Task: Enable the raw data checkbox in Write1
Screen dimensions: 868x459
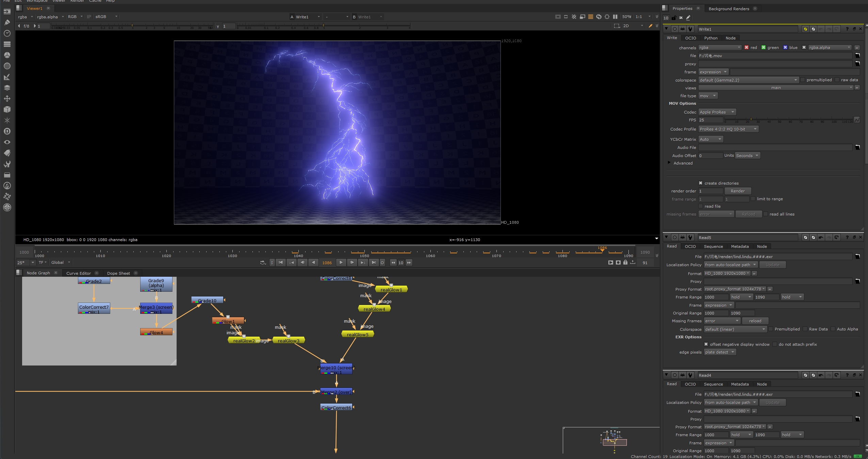Action: 837,80
